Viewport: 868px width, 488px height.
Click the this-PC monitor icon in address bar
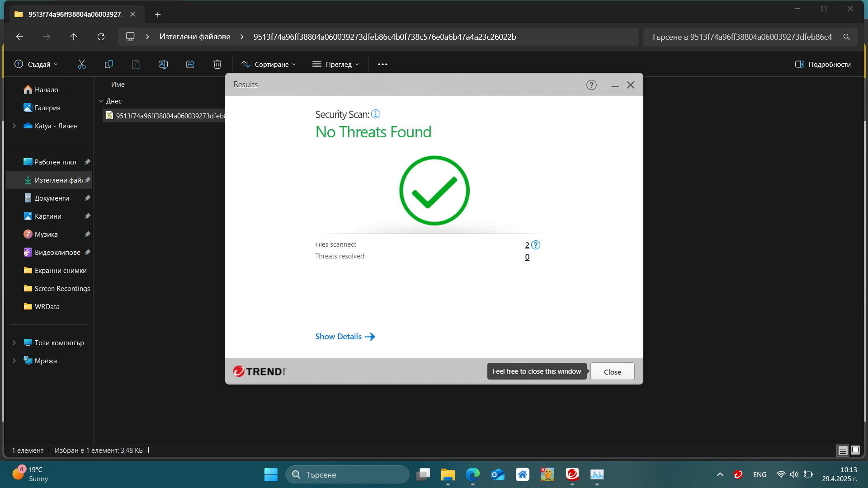click(130, 37)
